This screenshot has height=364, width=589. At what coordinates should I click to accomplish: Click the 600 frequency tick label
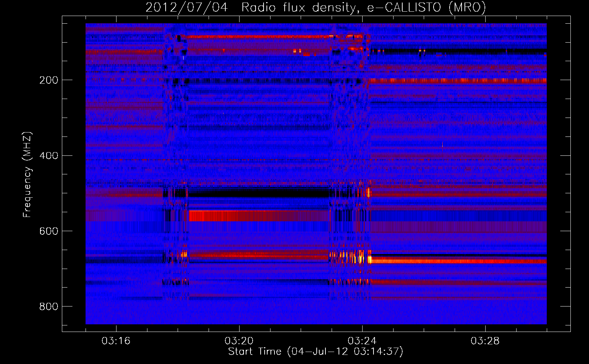point(49,232)
